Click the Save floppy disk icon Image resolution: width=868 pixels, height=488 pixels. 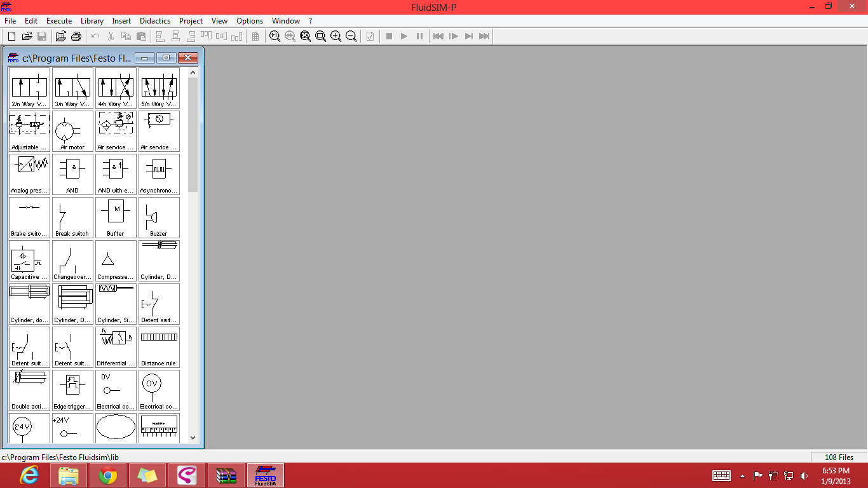(42, 36)
